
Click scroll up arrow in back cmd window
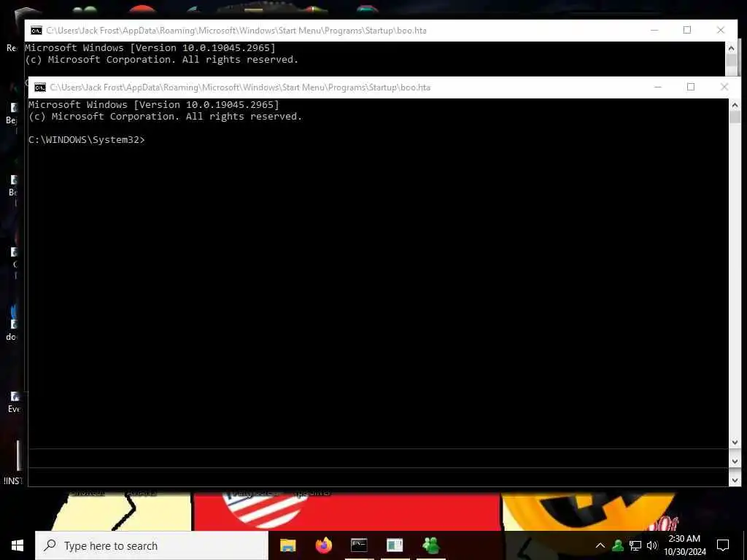[x=731, y=48]
